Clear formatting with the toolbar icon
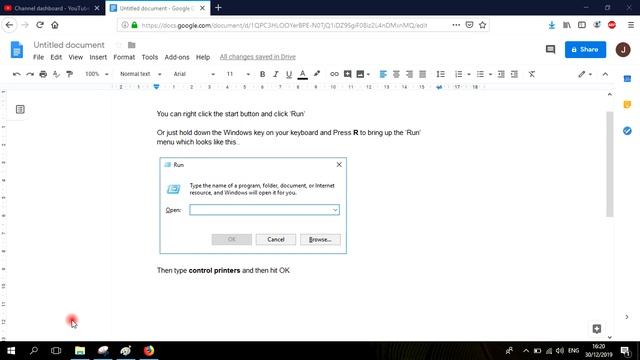The height and width of the screenshot is (360, 640). (531, 74)
